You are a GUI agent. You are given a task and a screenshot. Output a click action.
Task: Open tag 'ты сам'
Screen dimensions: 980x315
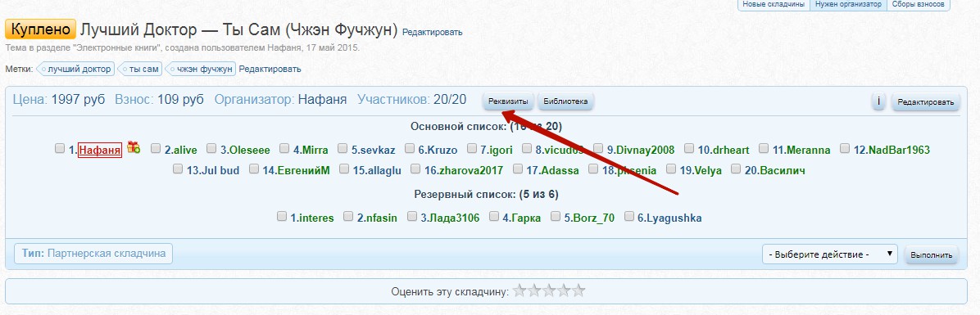tap(140, 70)
